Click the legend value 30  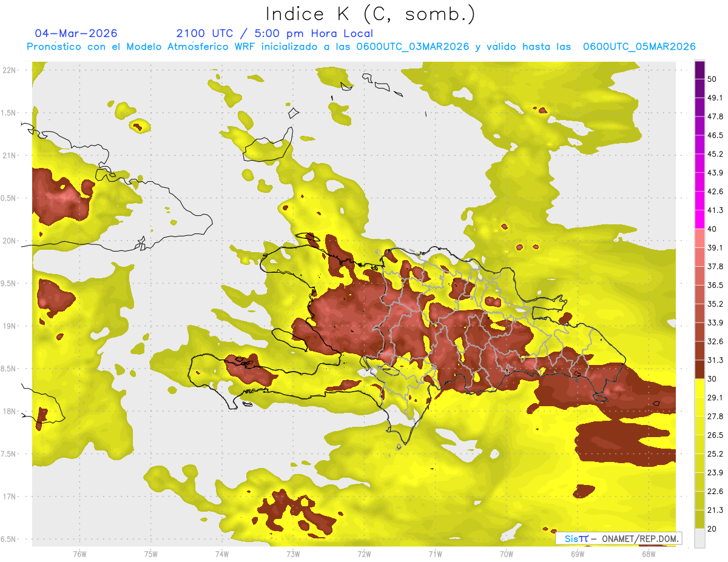point(712,379)
